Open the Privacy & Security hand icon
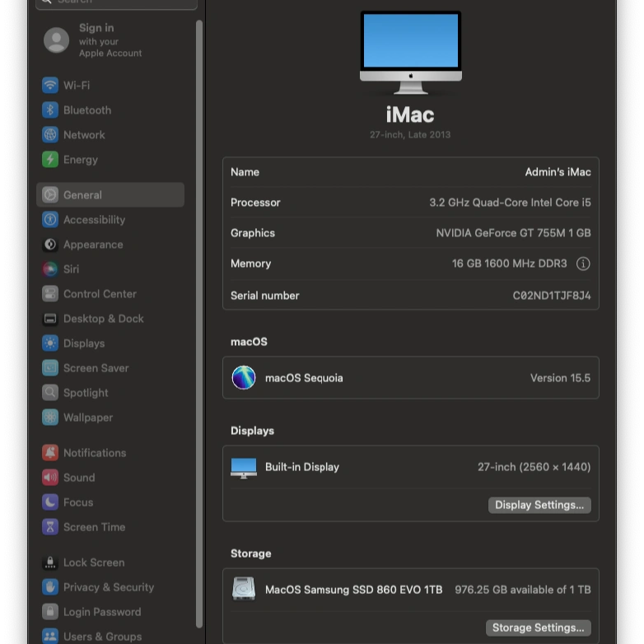Image resolution: width=644 pixels, height=644 pixels. (x=50, y=587)
